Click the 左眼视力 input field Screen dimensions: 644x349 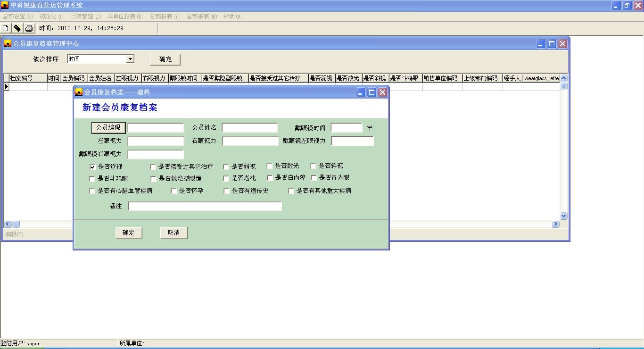point(156,141)
